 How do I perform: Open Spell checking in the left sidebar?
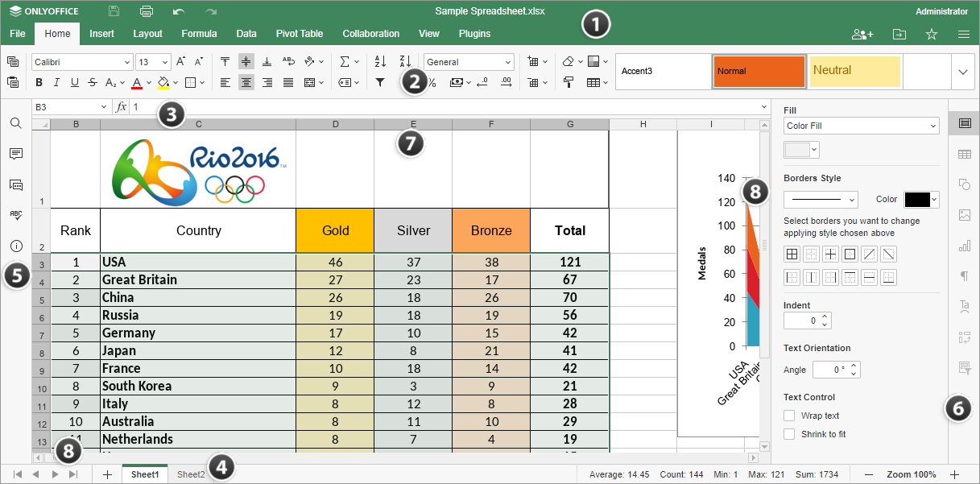click(x=15, y=215)
